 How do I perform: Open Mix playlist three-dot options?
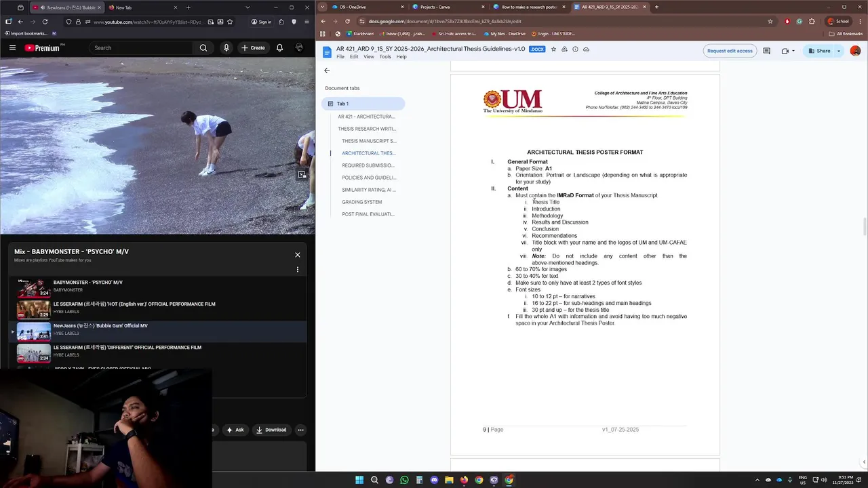pyautogui.click(x=297, y=270)
